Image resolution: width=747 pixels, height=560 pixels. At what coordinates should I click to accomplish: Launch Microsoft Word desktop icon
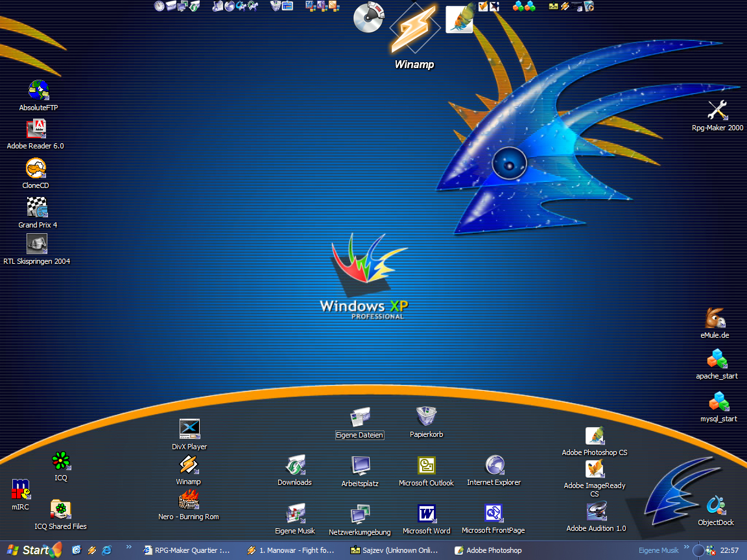(x=427, y=514)
